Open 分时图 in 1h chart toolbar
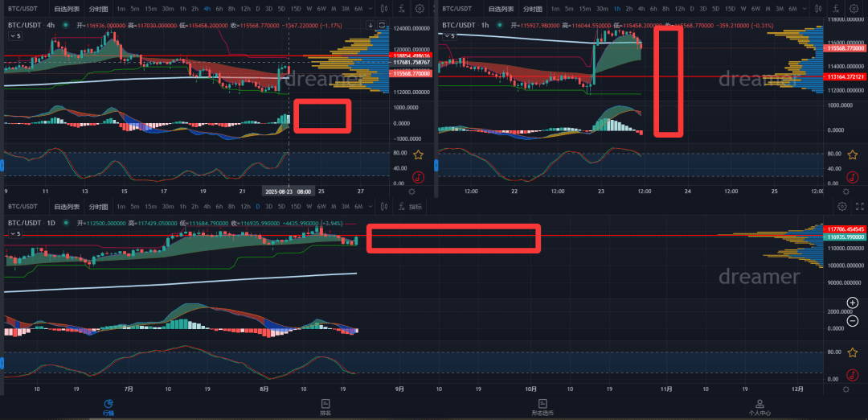The height and width of the screenshot is (420, 868). [533, 9]
